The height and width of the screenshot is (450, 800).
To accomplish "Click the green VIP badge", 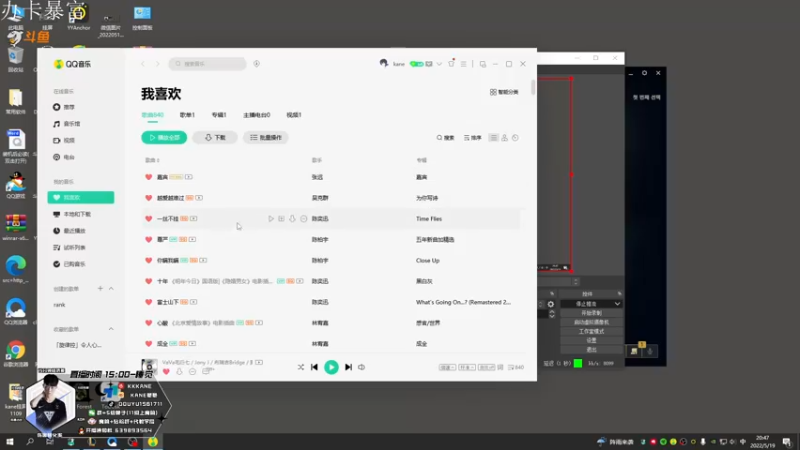I will click(416, 64).
